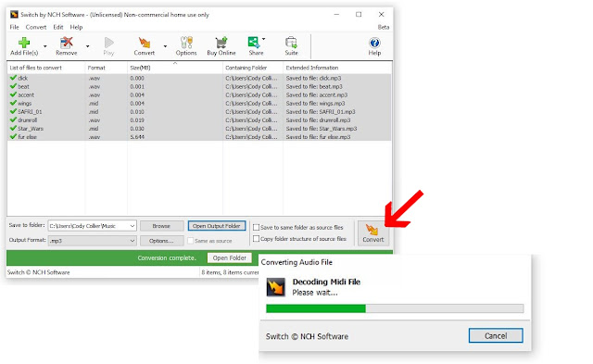
Task: Click the Decoding Midi File progress bar
Action: (395, 308)
